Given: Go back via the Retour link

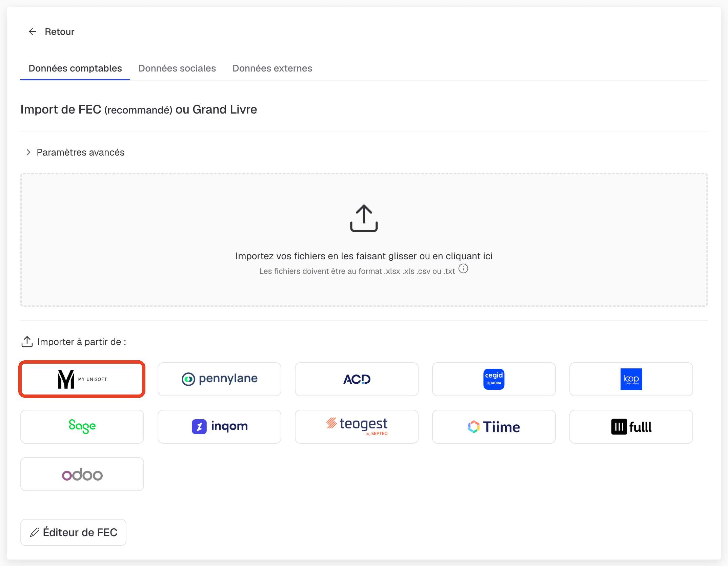Looking at the screenshot, I should (59, 32).
